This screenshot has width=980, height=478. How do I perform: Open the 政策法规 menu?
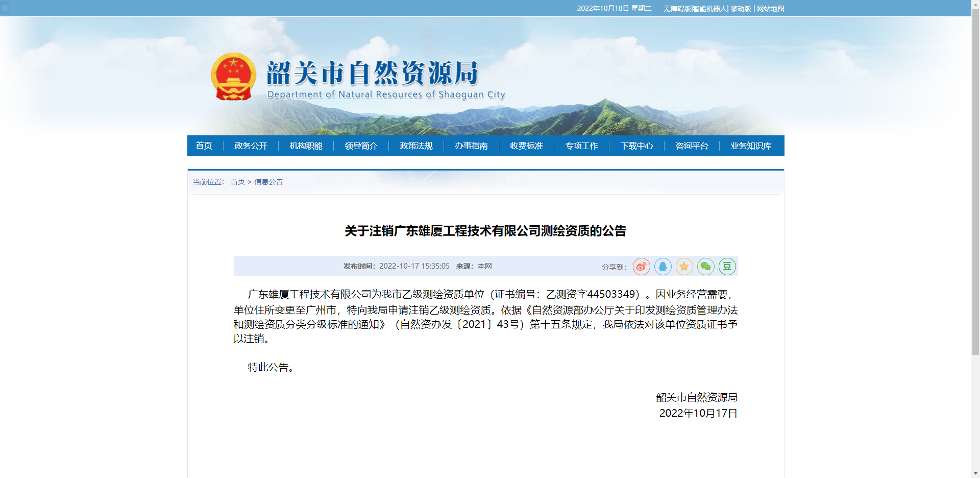point(416,146)
